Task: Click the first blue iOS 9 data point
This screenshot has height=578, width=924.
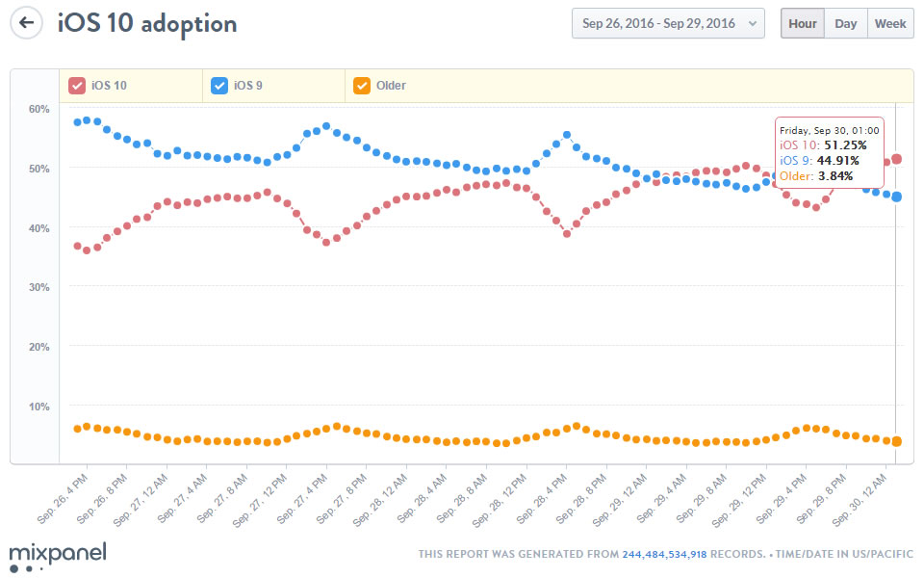Action: [77, 122]
